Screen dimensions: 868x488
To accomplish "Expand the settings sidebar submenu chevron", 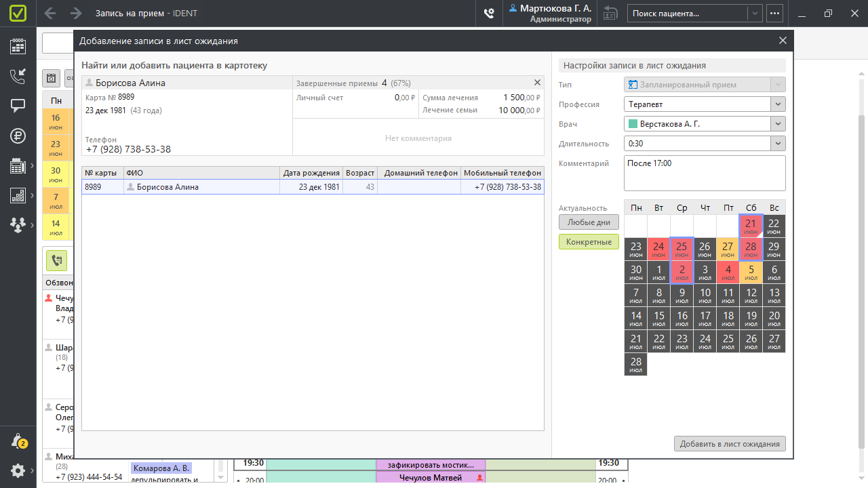I will 33,470.
